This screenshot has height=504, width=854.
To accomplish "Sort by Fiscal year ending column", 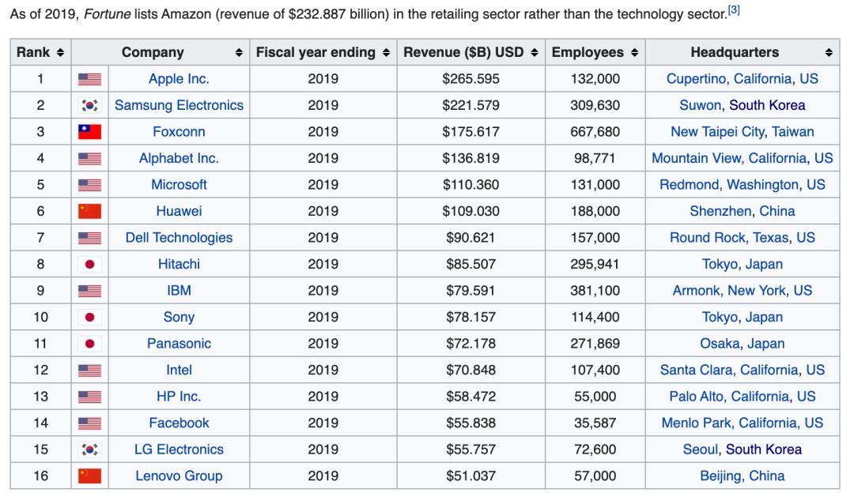I will tap(386, 53).
